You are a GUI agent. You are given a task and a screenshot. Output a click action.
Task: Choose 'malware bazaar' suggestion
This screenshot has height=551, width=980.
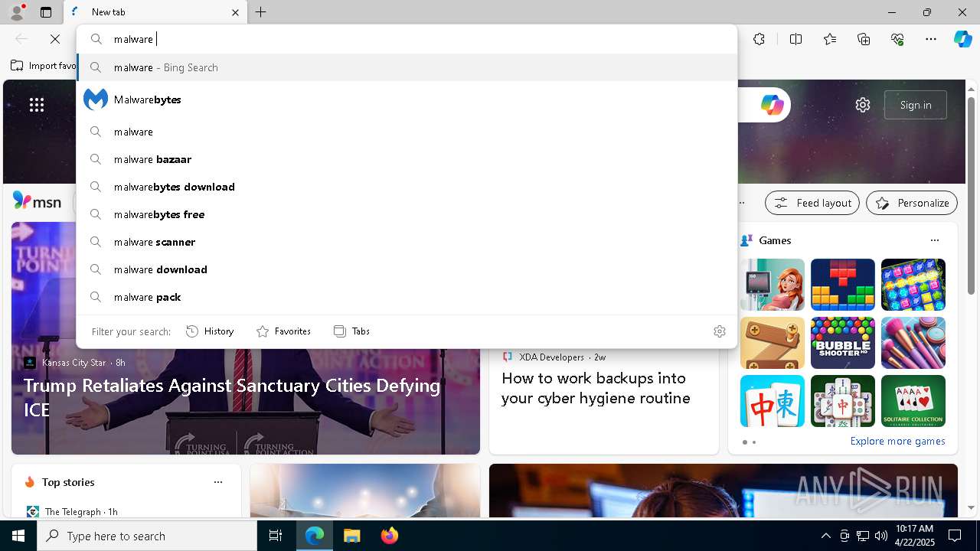pyautogui.click(x=407, y=159)
